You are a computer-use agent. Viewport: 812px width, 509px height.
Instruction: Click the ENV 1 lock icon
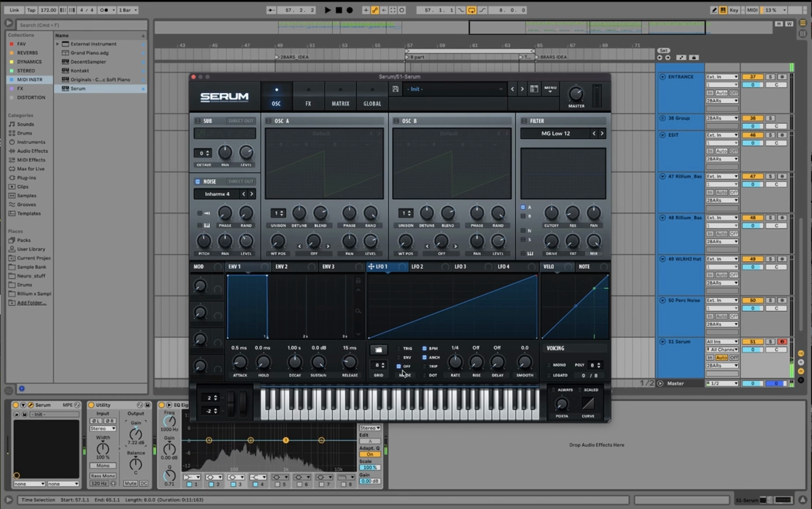pos(358,280)
